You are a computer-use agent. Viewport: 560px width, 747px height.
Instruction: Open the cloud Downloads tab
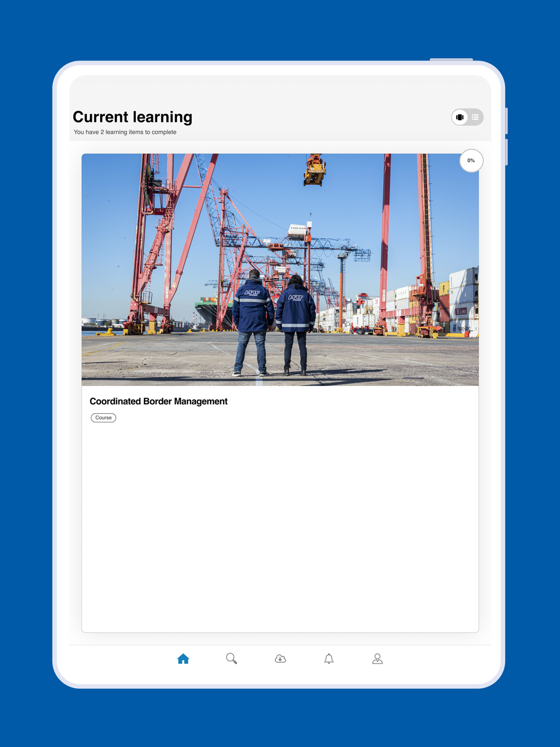tap(281, 659)
